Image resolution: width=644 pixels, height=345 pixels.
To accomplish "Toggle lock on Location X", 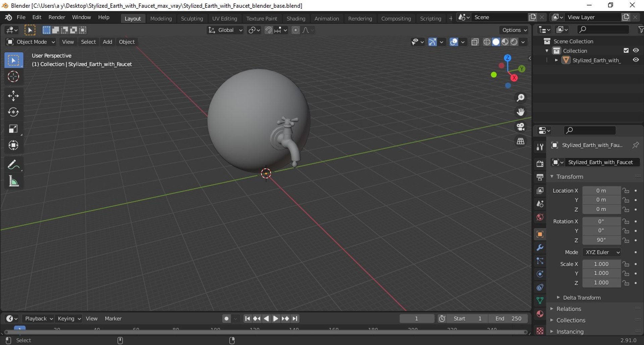I will pos(626,191).
